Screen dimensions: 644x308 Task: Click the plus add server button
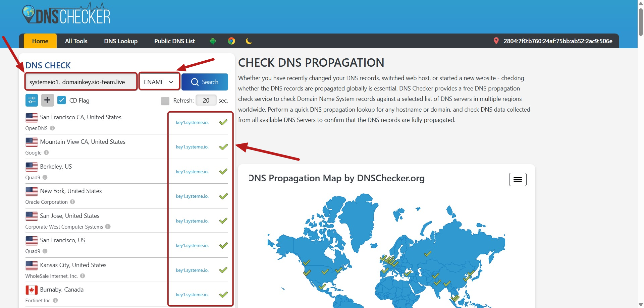(x=47, y=100)
